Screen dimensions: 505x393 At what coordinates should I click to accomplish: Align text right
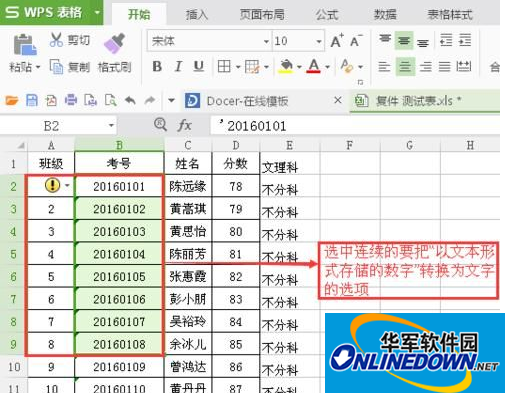coord(426,66)
